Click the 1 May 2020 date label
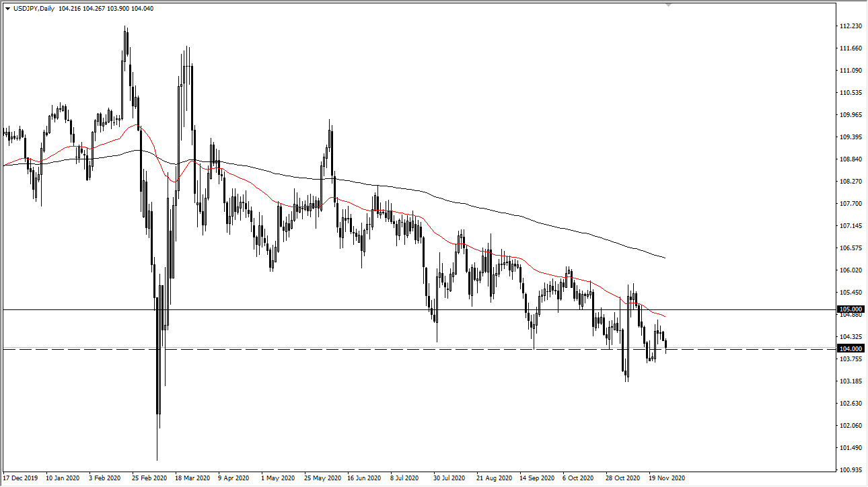868x487 pixels. (277, 478)
